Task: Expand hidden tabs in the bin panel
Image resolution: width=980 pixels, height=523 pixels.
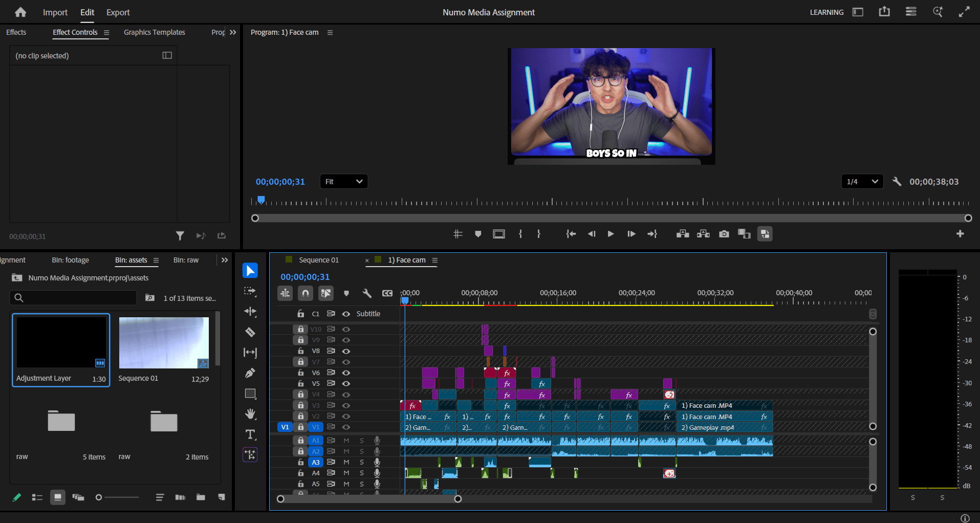Action: pos(225,260)
